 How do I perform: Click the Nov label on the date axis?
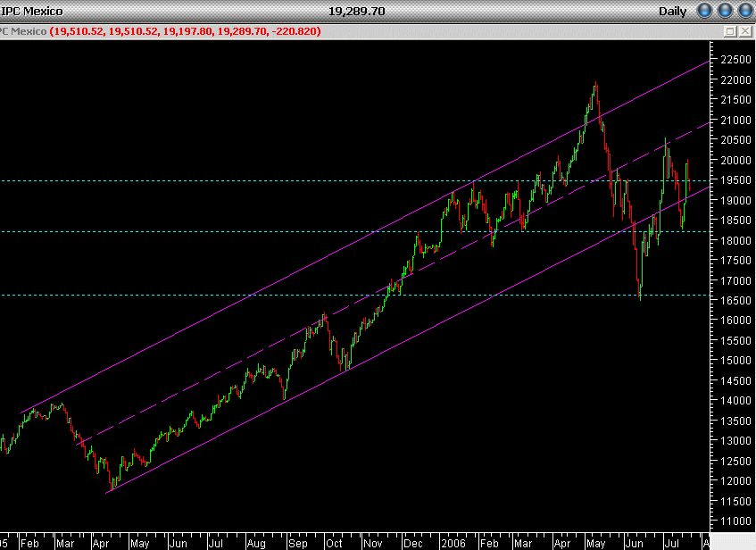tap(373, 543)
